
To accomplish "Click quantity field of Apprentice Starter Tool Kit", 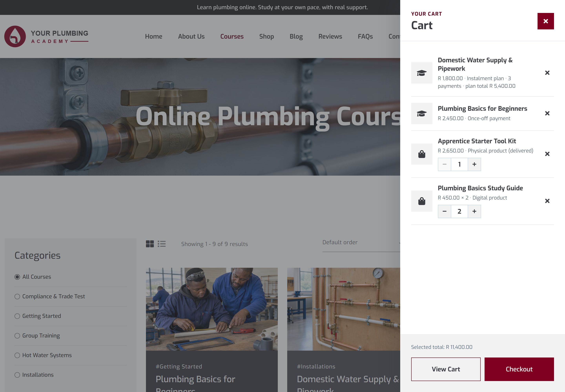I will (x=459, y=164).
